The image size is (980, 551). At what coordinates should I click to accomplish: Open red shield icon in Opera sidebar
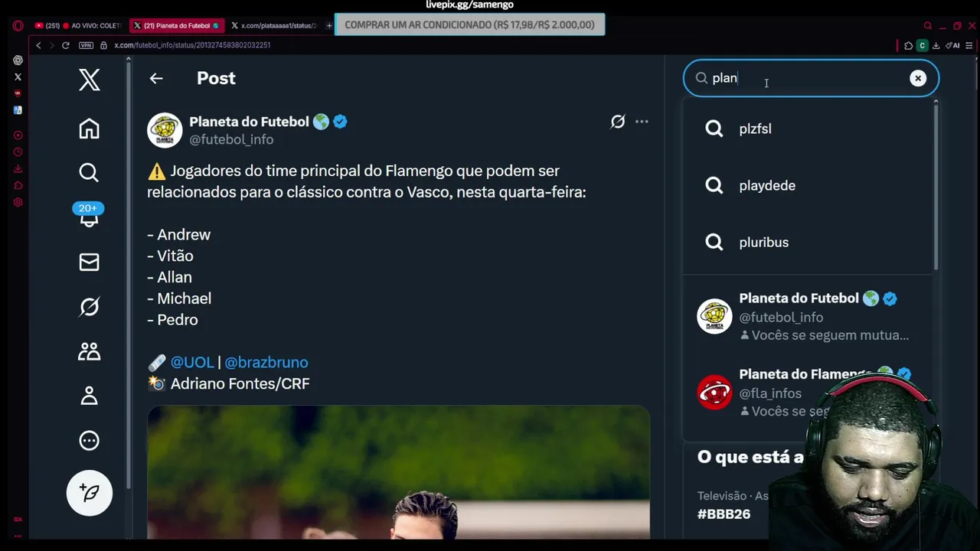tap(18, 93)
